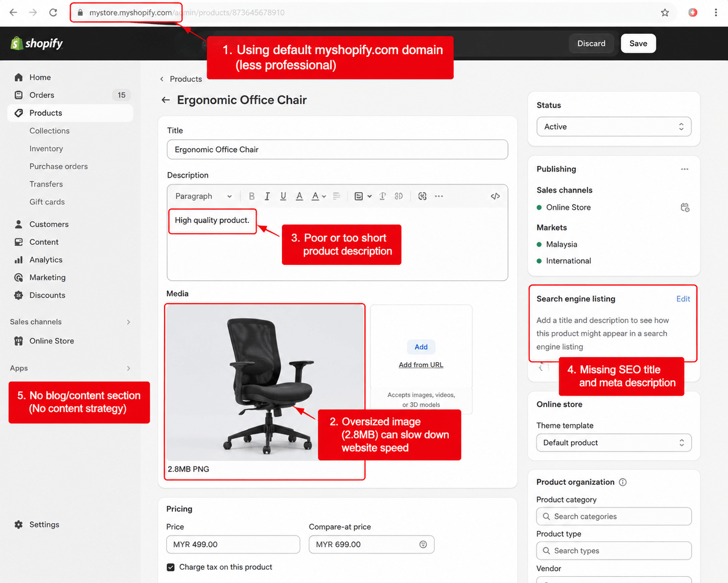Click the 3D icon in editor toolbar
Image resolution: width=728 pixels, height=583 pixels.
coord(399,196)
